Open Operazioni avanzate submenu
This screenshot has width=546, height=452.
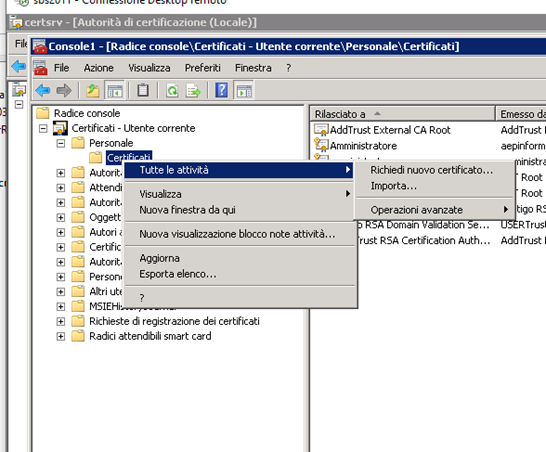click(x=435, y=210)
